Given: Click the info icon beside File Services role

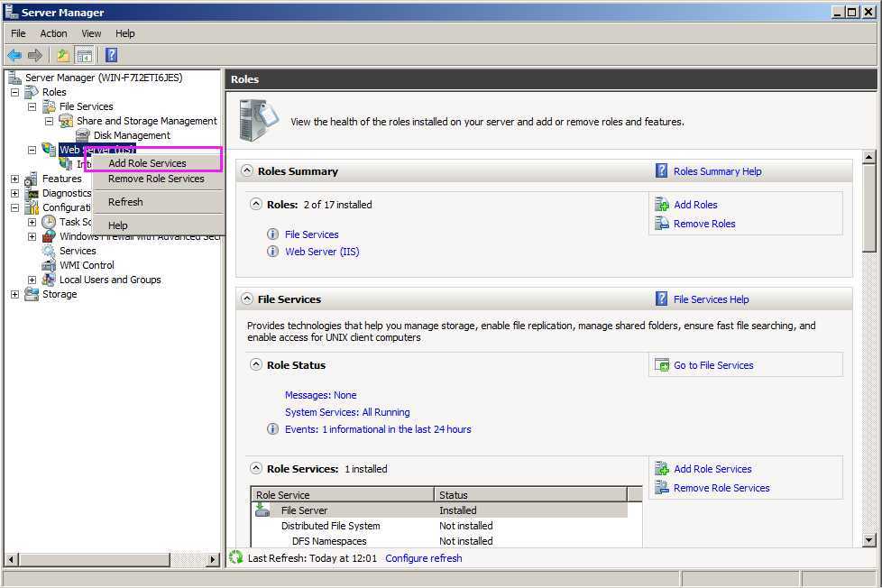Looking at the screenshot, I should point(272,234).
